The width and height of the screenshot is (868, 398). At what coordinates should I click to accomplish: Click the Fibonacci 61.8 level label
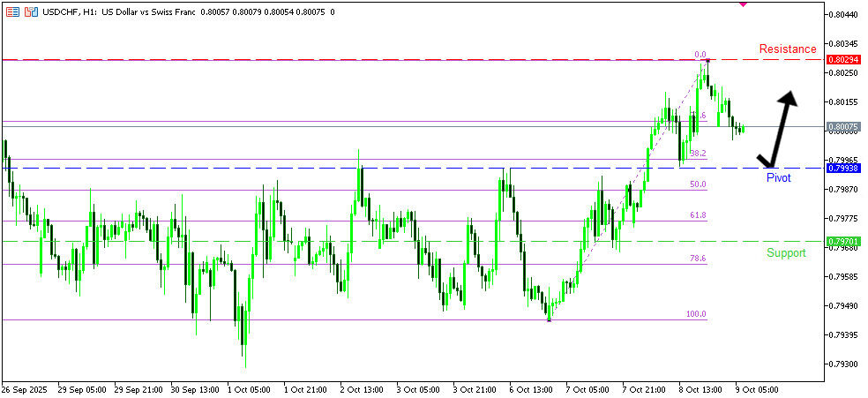[697, 214]
